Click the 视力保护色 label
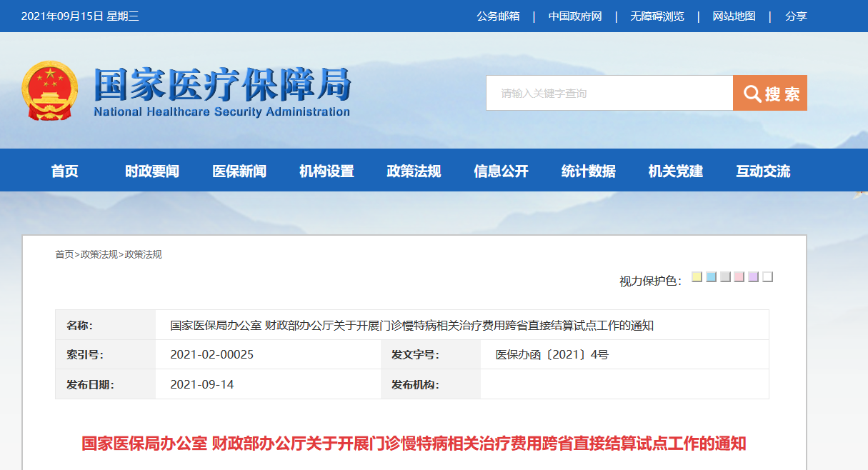The width and height of the screenshot is (868, 470). pyautogui.click(x=650, y=281)
